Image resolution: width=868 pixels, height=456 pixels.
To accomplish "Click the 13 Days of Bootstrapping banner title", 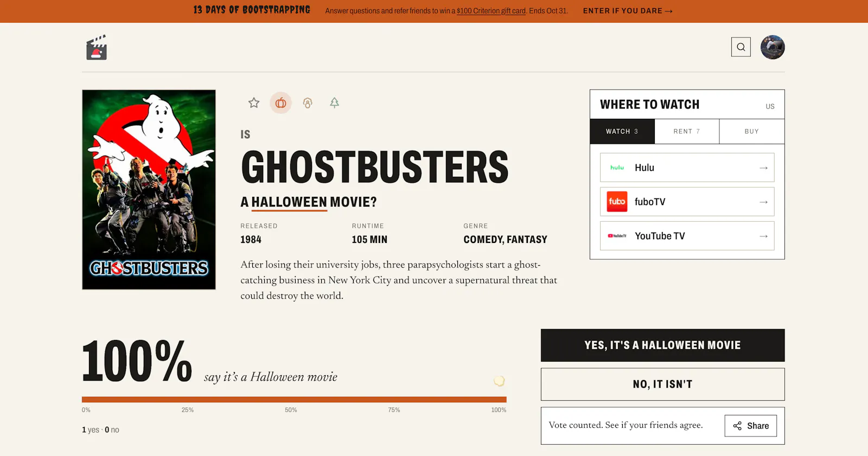I will click(x=252, y=10).
